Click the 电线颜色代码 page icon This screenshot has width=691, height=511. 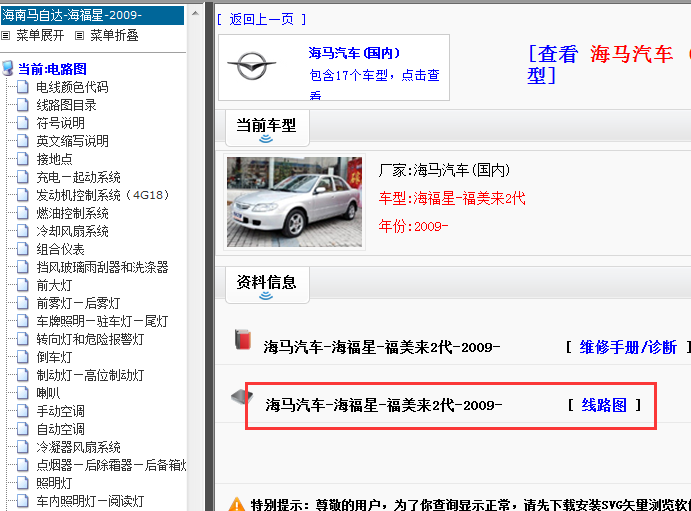22,87
